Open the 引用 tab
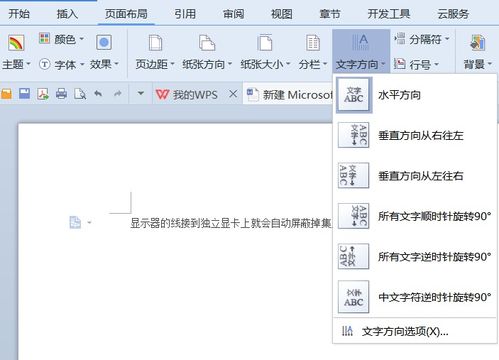The image size is (499, 360). [185, 14]
